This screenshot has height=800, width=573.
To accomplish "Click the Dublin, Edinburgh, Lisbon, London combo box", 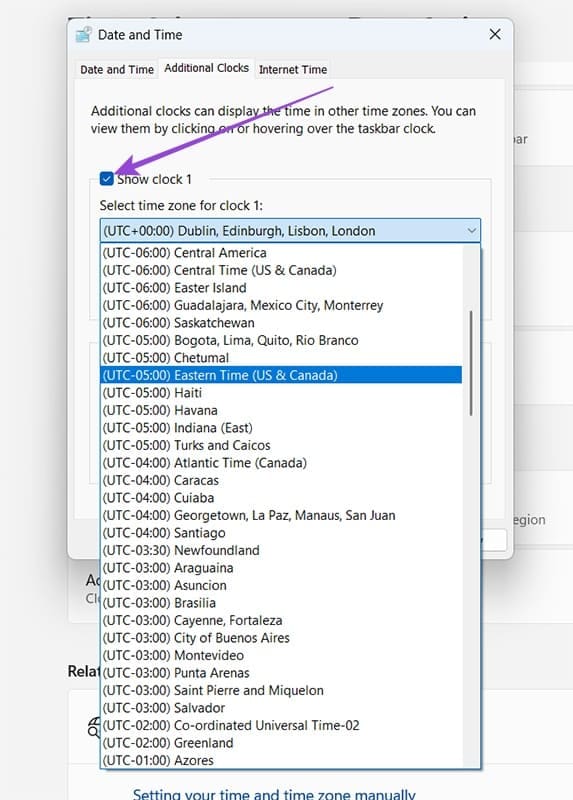I will 290,231.
